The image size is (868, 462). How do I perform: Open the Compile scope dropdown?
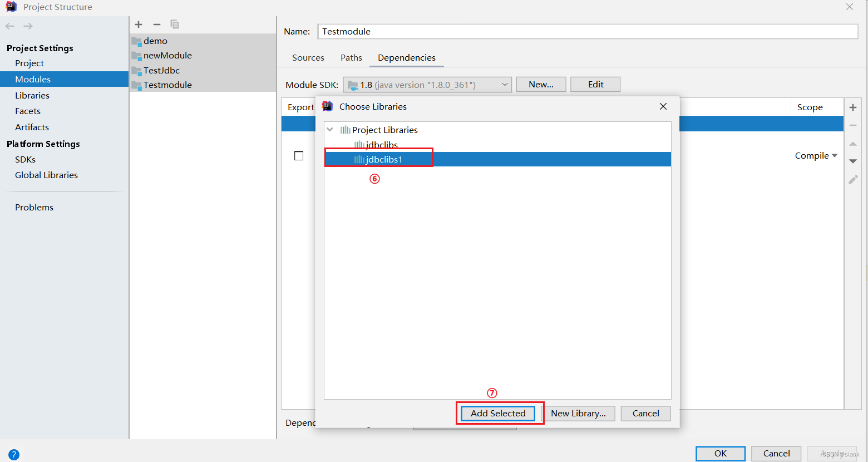tap(816, 156)
